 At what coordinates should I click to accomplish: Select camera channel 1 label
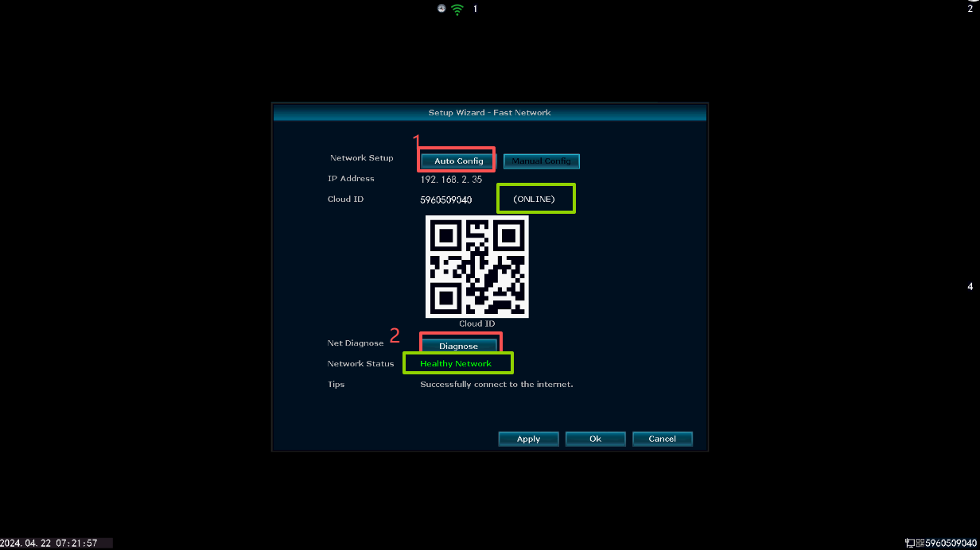476,9
